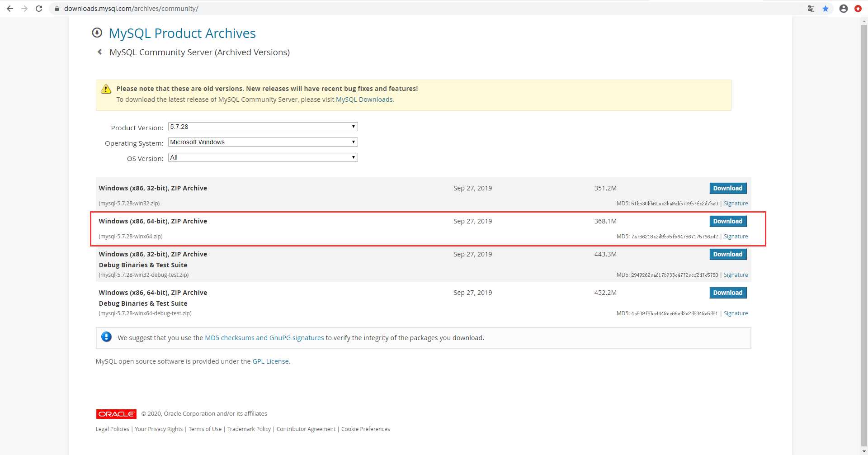Download the Windows 32-bit ZIP Archive
Screen dimensions: 868x455
[x=728, y=188]
